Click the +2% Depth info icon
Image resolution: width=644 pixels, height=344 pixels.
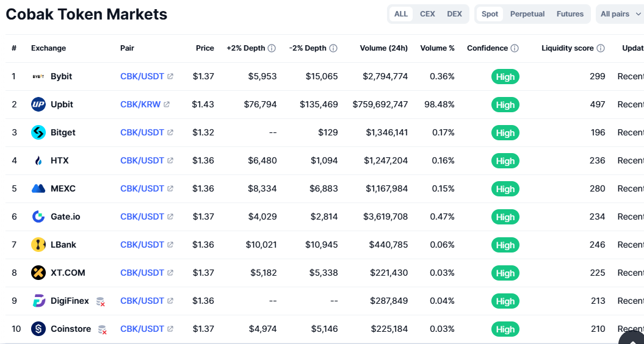[x=272, y=48]
